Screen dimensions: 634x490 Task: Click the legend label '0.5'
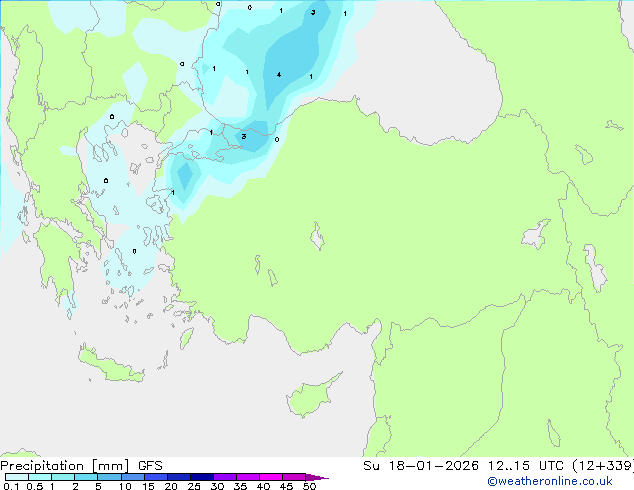click(x=34, y=486)
